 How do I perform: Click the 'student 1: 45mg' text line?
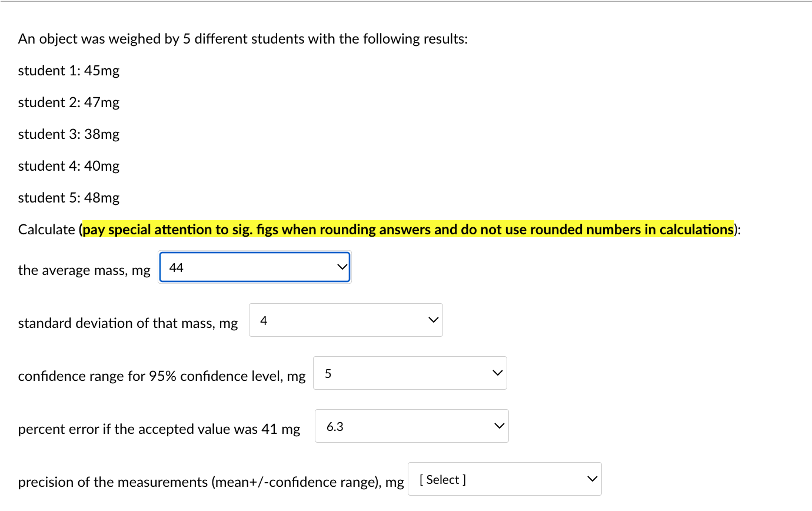(x=69, y=71)
